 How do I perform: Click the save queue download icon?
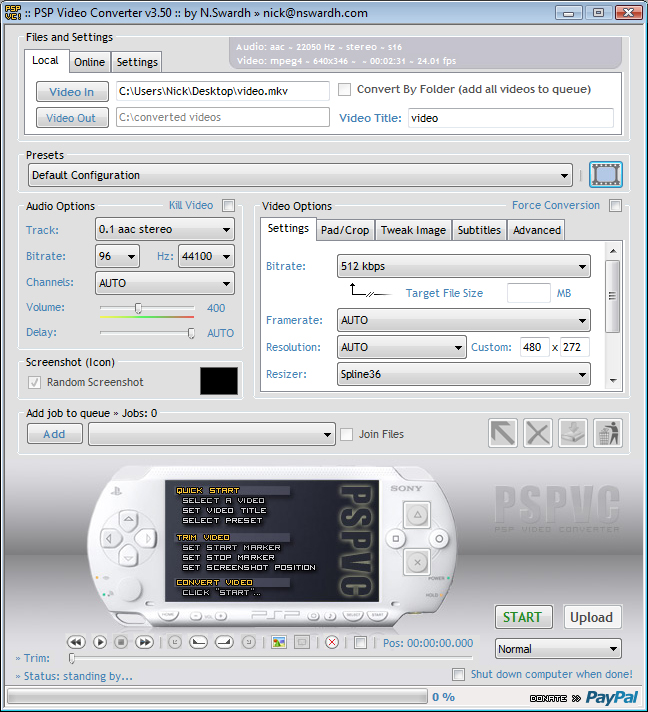pos(573,433)
